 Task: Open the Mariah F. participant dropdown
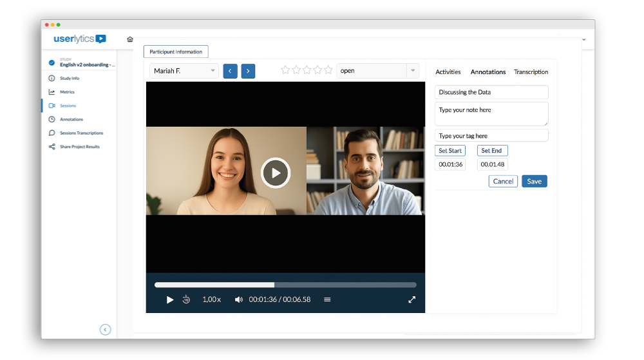coord(184,71)
